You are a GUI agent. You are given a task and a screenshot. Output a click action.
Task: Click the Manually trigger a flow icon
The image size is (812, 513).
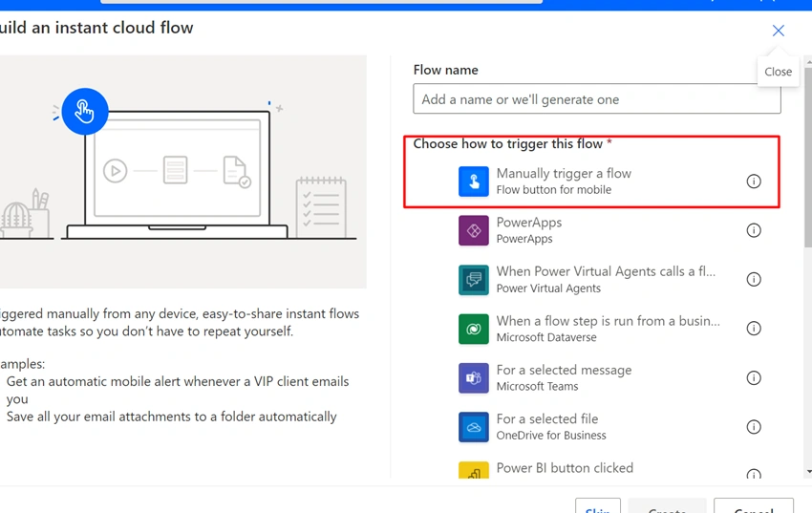pos(473,182)
